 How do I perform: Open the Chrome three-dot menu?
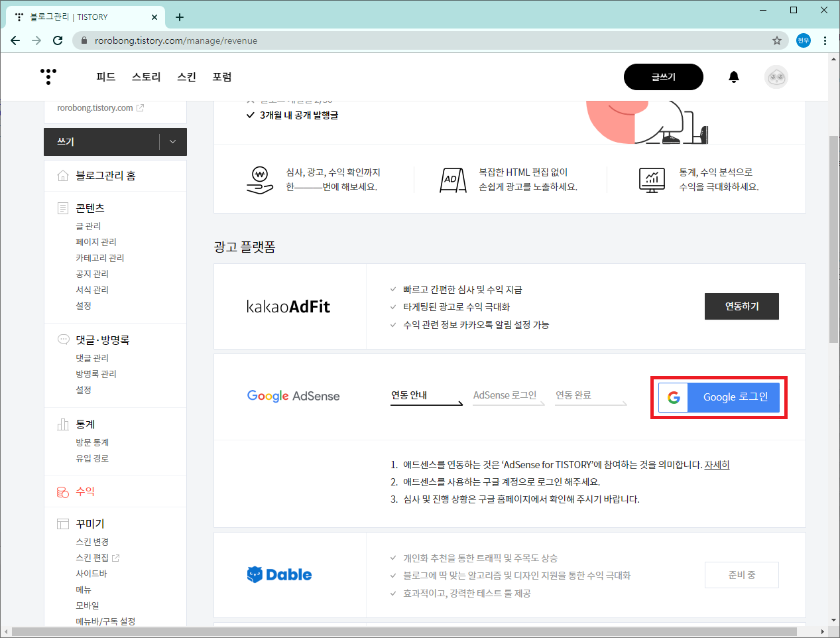tap(825, 40)
